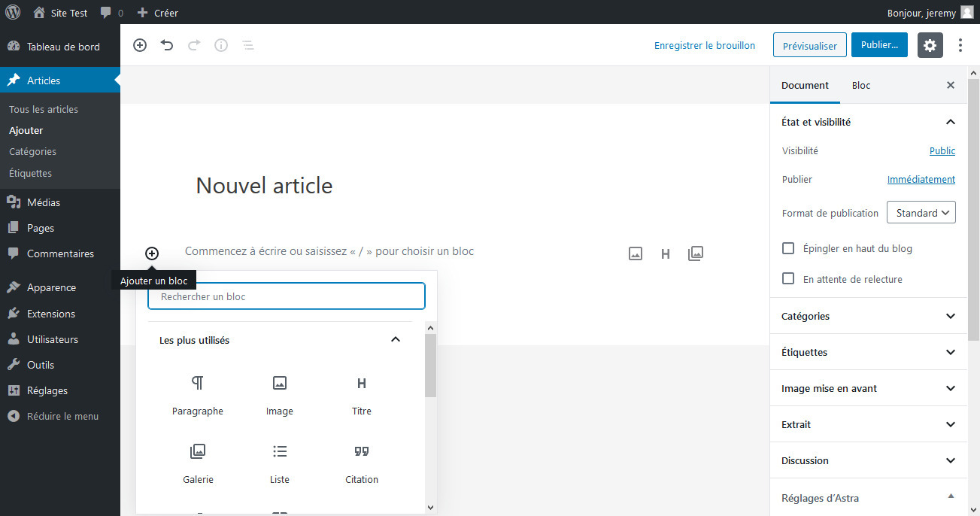This screenshot has height=516, width=980.
Task: Open Étiquettes submenu under Articles
Action: tap(30, 173)
